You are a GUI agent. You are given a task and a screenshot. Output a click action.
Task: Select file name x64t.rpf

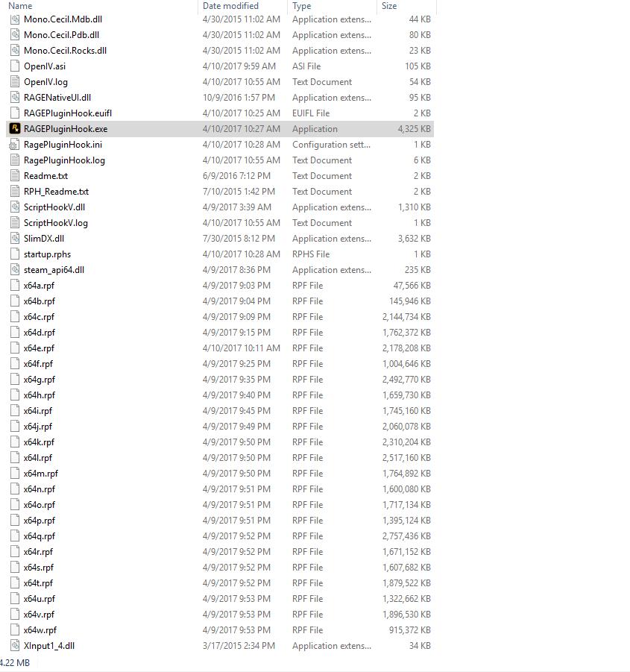[38, 582]
